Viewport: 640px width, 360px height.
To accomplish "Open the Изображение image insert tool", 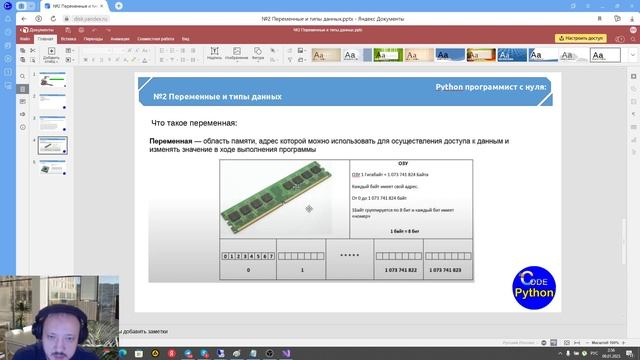I will point(237,53).
